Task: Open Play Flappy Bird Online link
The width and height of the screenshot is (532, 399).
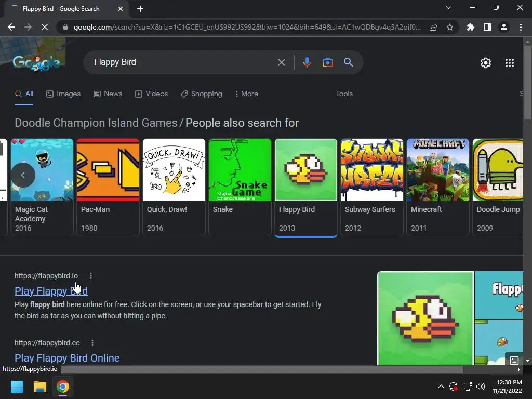Action: coord(67,358)
